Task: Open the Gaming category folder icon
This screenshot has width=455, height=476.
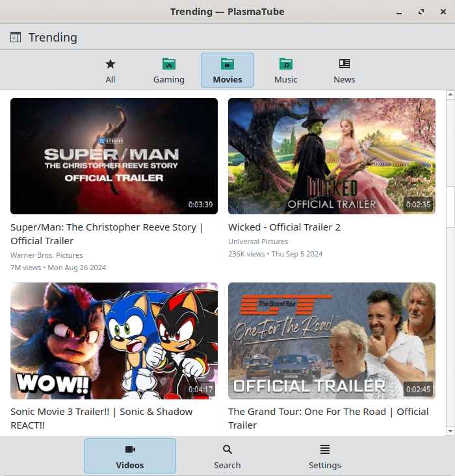Action: (169, 64)
